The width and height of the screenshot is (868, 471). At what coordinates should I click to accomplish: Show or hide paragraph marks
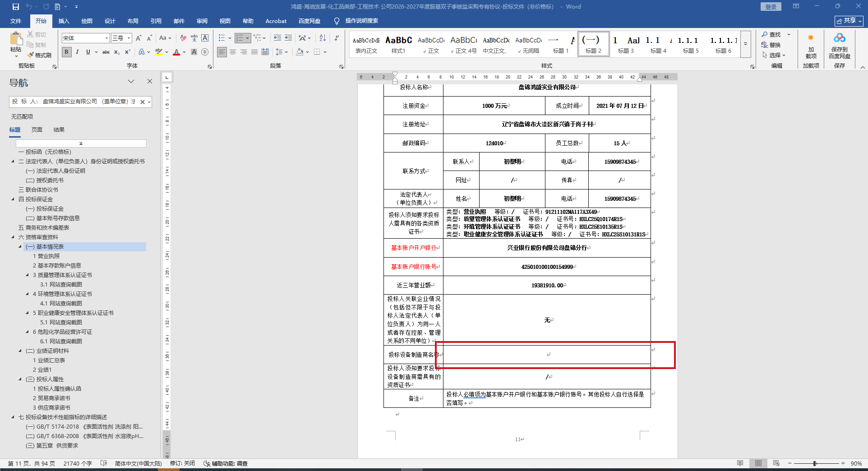(337, 38)
